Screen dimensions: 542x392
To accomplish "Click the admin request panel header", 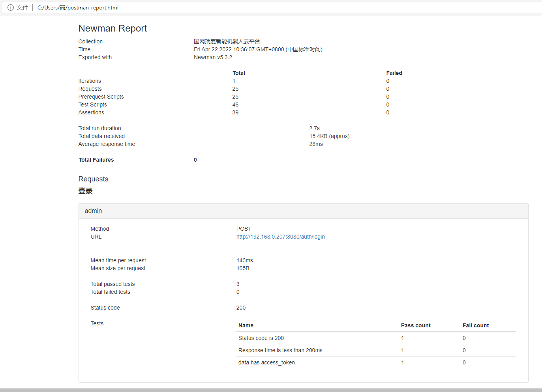I will click(303, 211).
